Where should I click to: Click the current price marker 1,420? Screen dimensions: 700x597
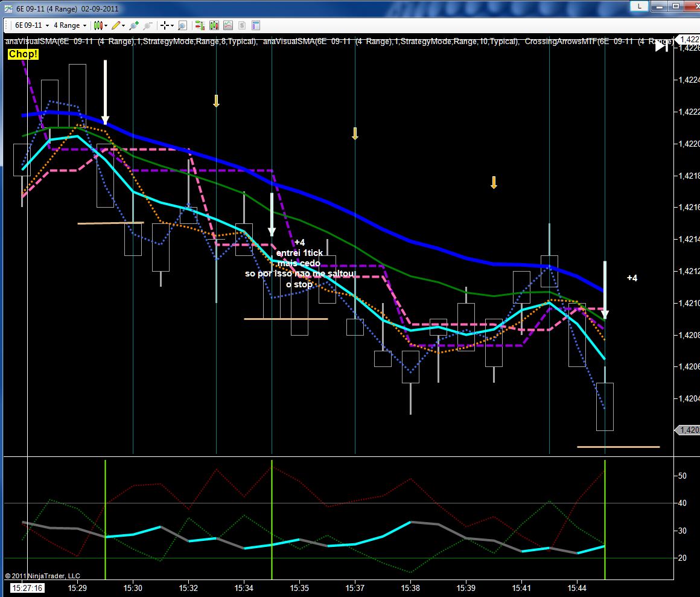[x=687, y=430]
